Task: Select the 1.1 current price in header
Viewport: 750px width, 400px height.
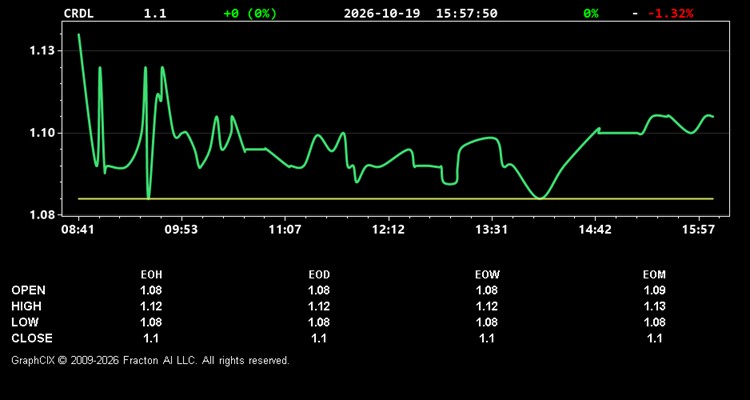Action: pos(155,13)
